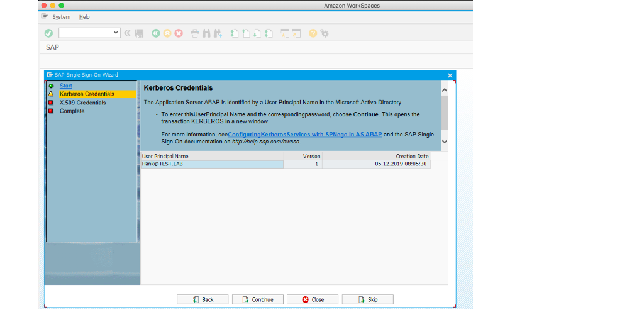Click the Generate Shortcut icon
This screenshot has height=322, width=644.
pos(297,33)
